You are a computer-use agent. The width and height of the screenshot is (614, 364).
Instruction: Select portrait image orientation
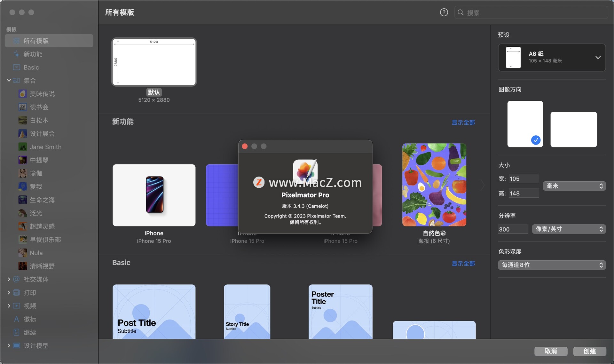click(525, 124)
